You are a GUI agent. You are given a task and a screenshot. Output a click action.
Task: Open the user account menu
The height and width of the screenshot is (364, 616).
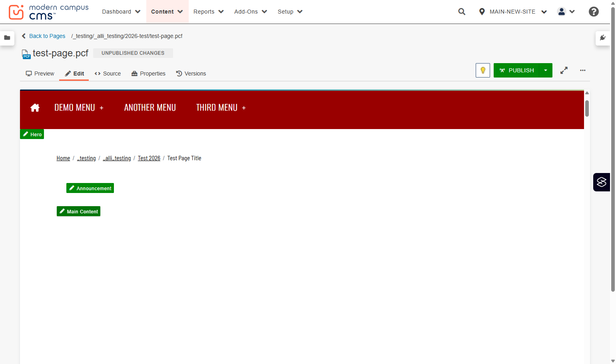click(566, 12)
